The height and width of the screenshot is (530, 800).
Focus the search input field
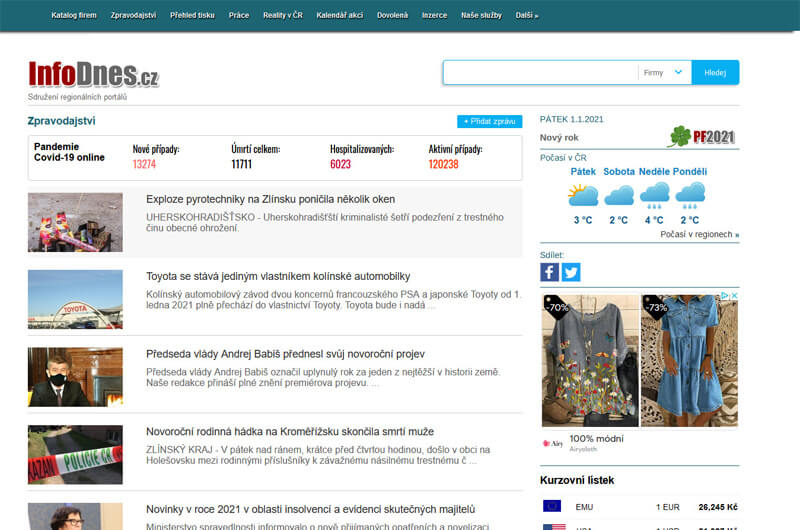click(x=541, y=72)
